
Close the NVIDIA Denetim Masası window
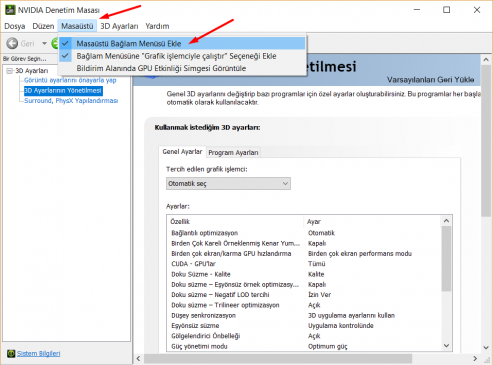477,10
